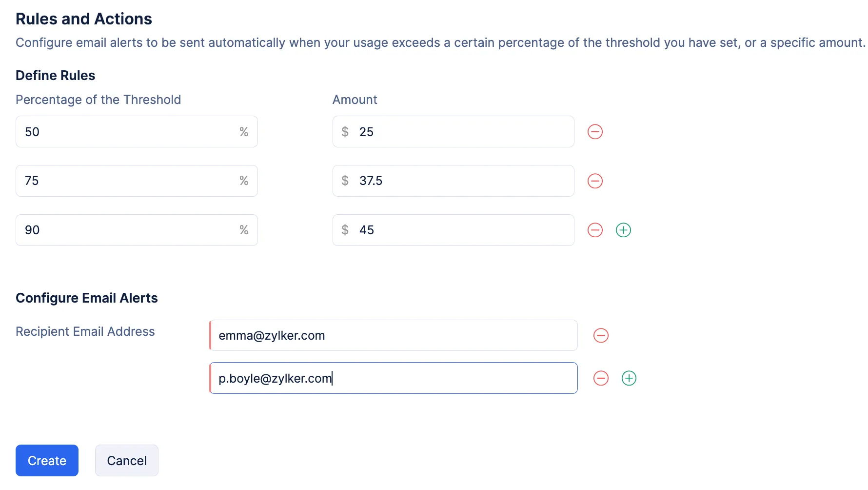The image size is (868, 490).
Task: Select the p.boyle@zylker.com email field
Action: pyautogui.click(x=394, y=378)
